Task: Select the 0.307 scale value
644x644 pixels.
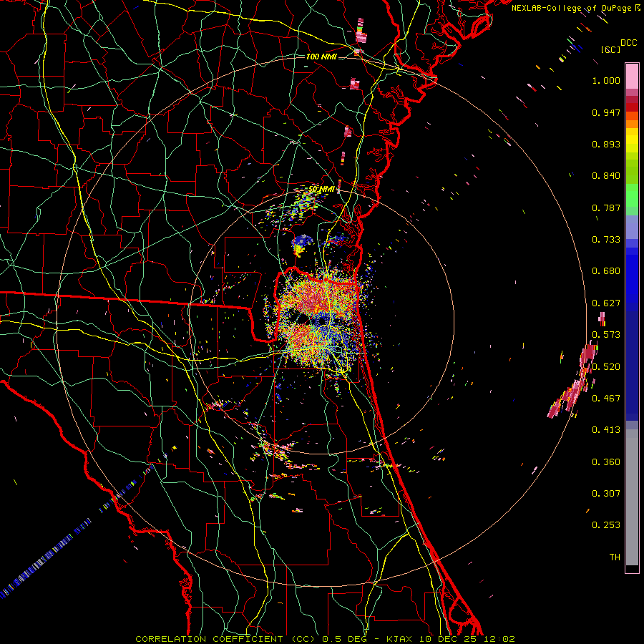Action: [x=606, y=494]
